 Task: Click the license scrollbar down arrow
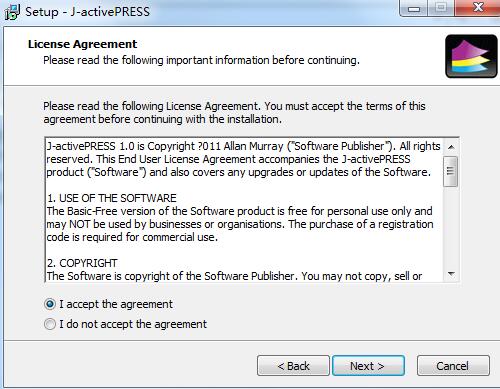coord(451,274)
